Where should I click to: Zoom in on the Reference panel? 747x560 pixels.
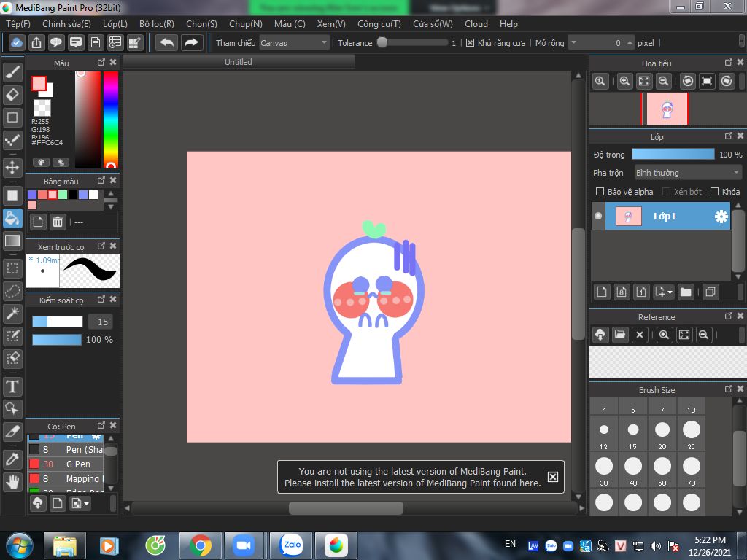point(664,334)
